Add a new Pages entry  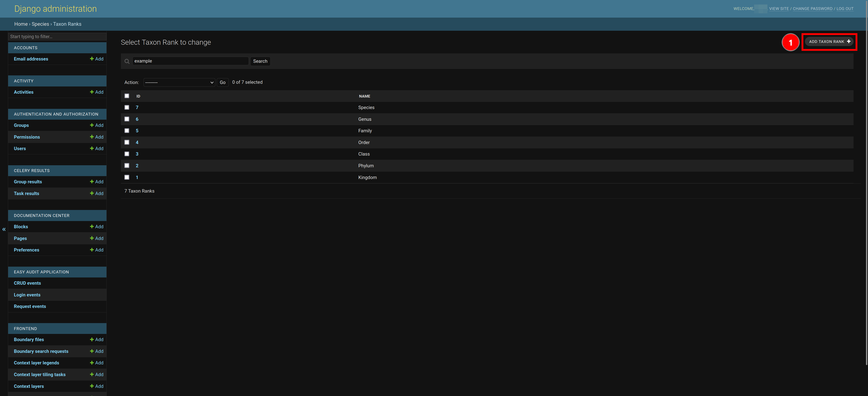click(x=97, y=239)
